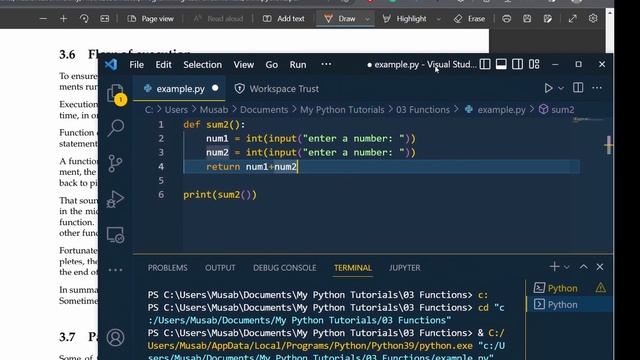Activate the Draw tool in PDF toolbar
Screen dimensions: 640x360
[340, 19]
